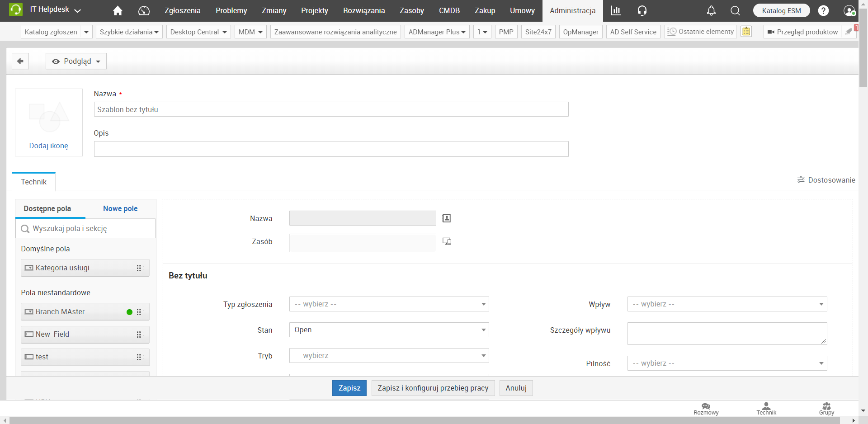Open the notifications bell
The image size is (868, 424).
711,10
